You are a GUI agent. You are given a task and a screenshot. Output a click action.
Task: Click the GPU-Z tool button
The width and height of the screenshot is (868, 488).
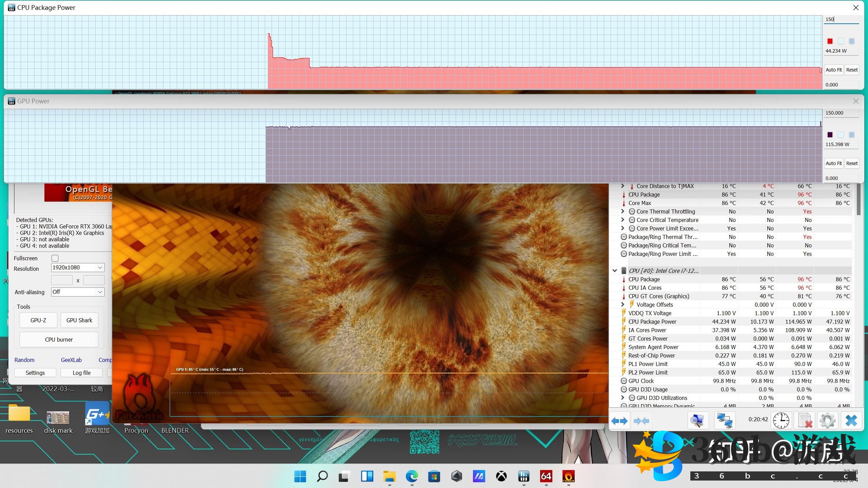38,320
